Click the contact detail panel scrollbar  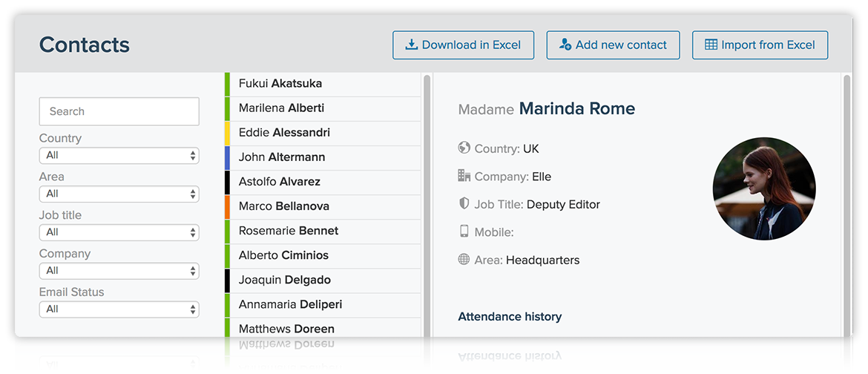pos(847,205)
